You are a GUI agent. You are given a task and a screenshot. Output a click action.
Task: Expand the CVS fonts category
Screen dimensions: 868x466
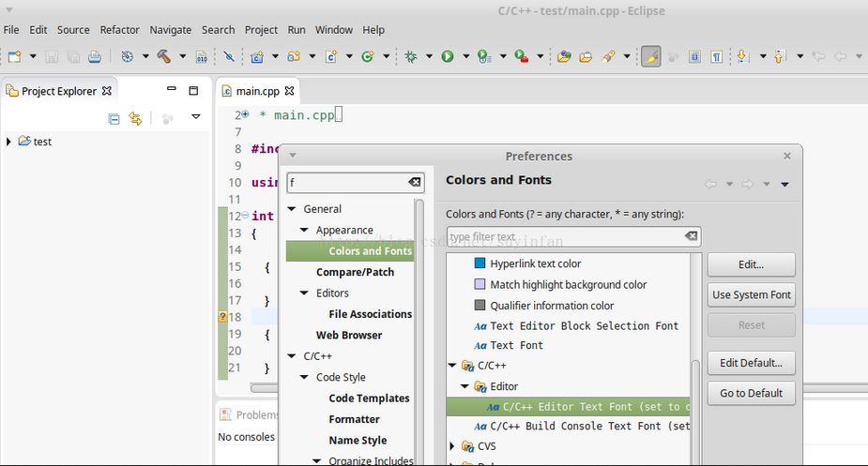pyautogui.click(x=452, y=446)
